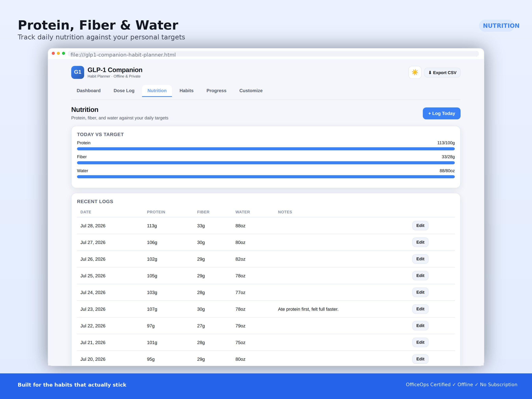Edit the Jul 26, 2026 log
The image size is (532, 399).
(x=420, y=259)
